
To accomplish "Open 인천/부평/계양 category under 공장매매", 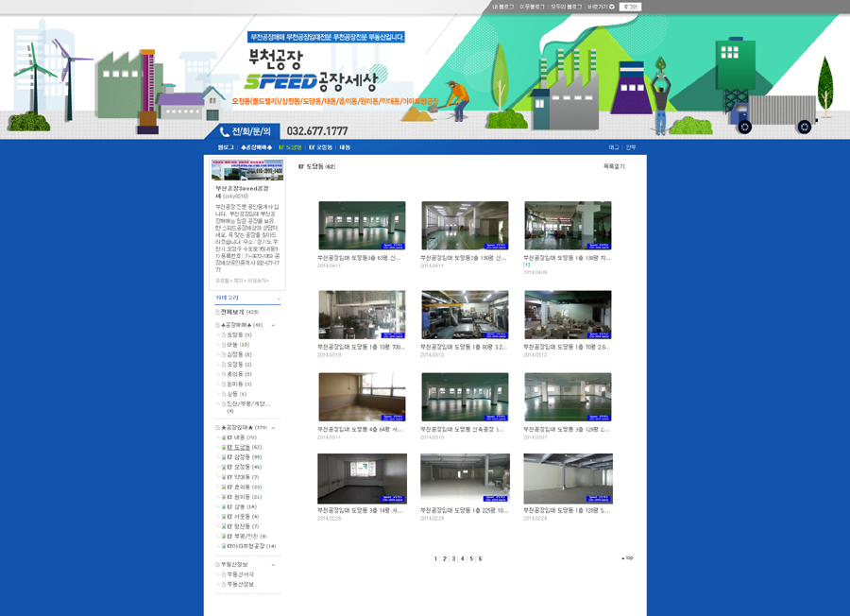I will click(x=247, y=407).
